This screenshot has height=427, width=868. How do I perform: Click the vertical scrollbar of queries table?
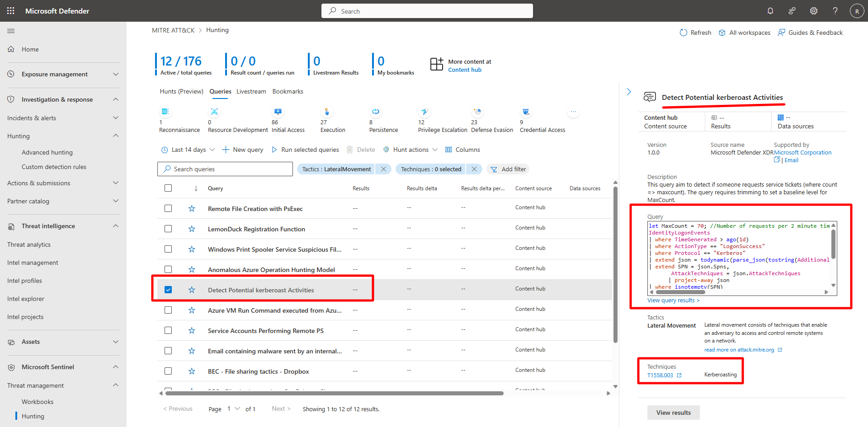tap(615, 264)
